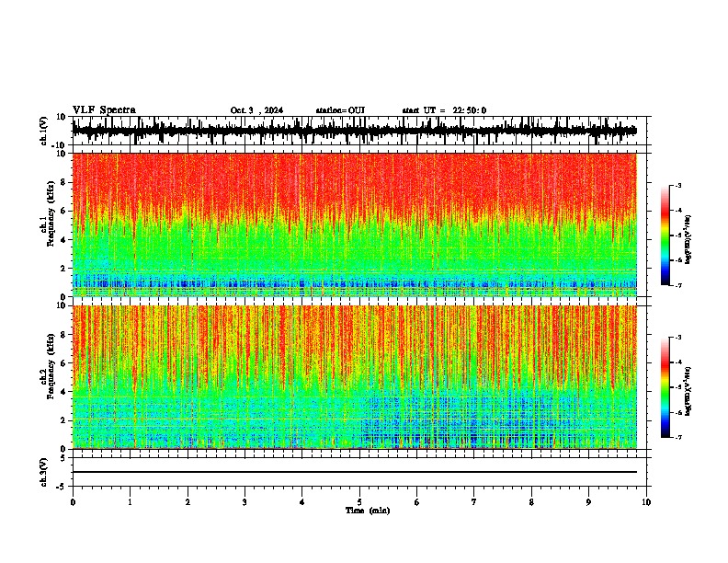Click time axis tick label "8"
Image resolution: width=728 pixels, height=563 pixels.
[531, 502]
